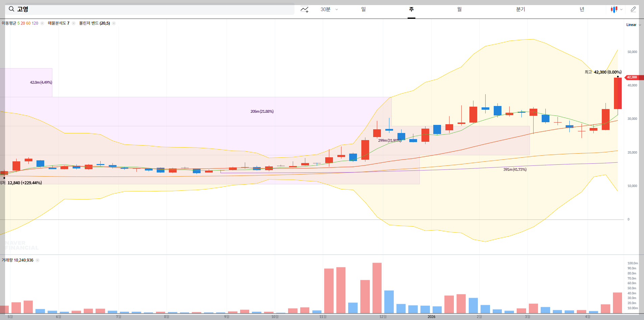Remove the 거래량 volume indicator
Image resolution: width=644 pixels, height=320 pixels.
point(37,260)
